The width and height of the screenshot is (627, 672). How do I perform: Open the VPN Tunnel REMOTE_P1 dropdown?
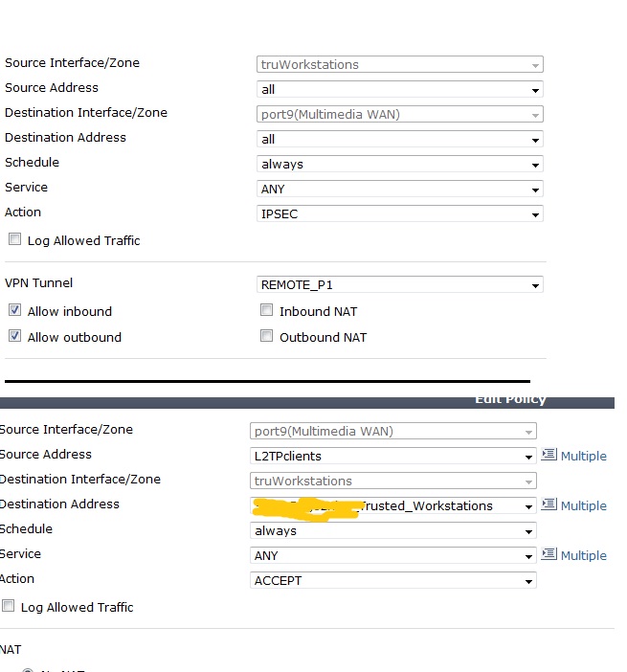(x=399, y=284)
